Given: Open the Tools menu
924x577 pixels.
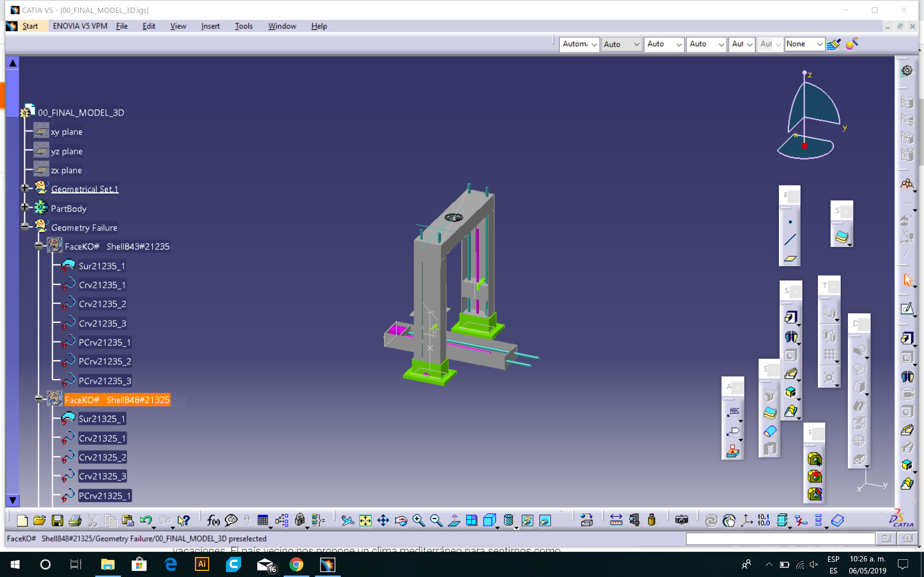Looking at the screenshot, I should click(244, 26).
